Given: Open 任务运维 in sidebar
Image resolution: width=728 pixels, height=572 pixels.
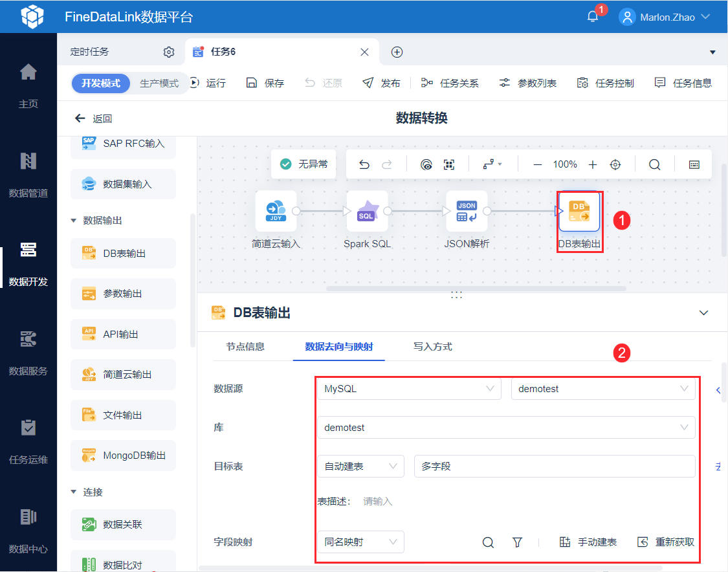Looking at the screenshot, I should [x=28, y=441].
